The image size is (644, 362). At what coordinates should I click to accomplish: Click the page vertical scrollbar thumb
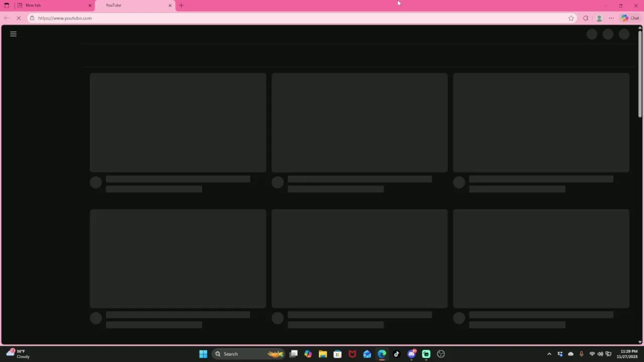(x=640, y=74)
